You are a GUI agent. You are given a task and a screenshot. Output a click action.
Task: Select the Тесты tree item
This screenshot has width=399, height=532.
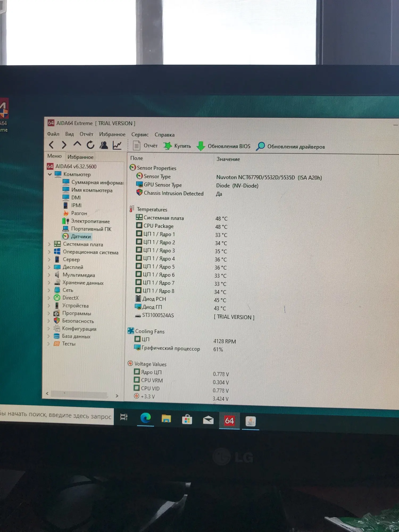[65, 344]
